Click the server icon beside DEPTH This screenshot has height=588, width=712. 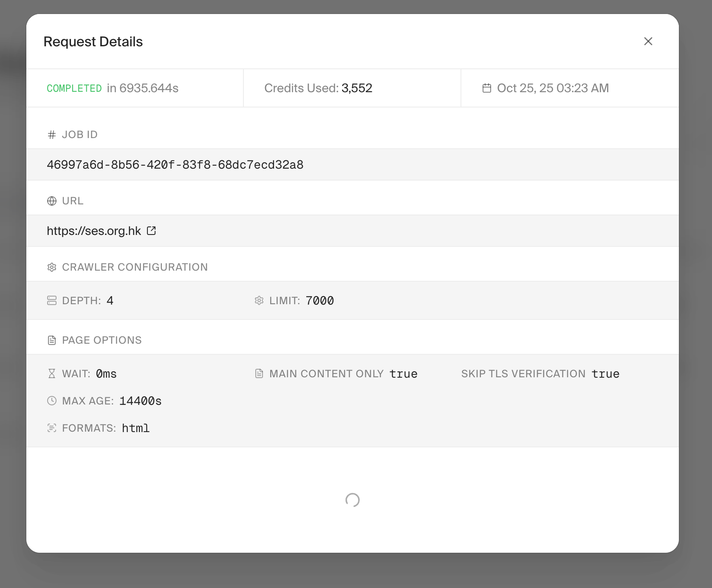coord(52,300)
